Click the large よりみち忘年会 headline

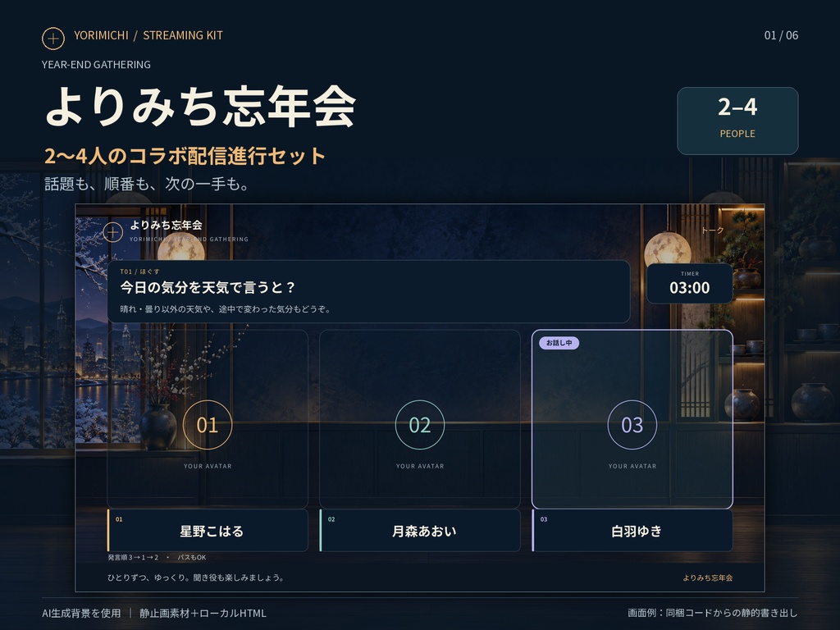201,106
